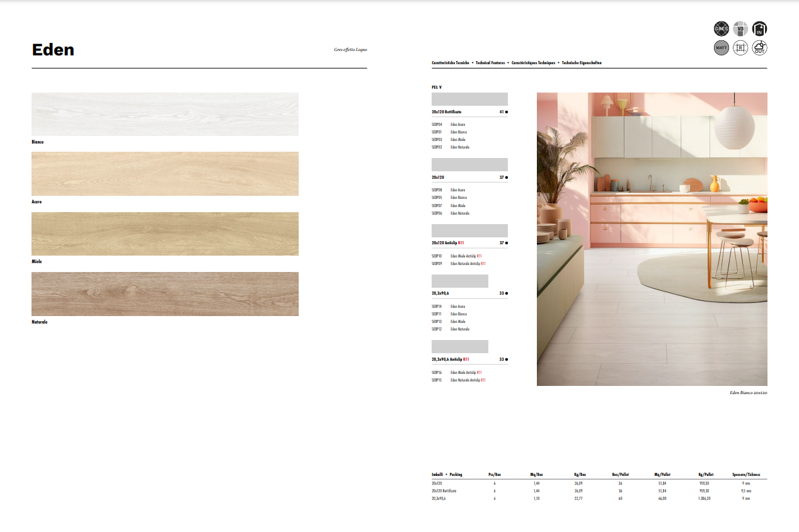The width and height of the screenshot is (799, 532).
Task: Click the black dot in 20,3x90,6 Antislip row
Action: click(x=507, y=359)
